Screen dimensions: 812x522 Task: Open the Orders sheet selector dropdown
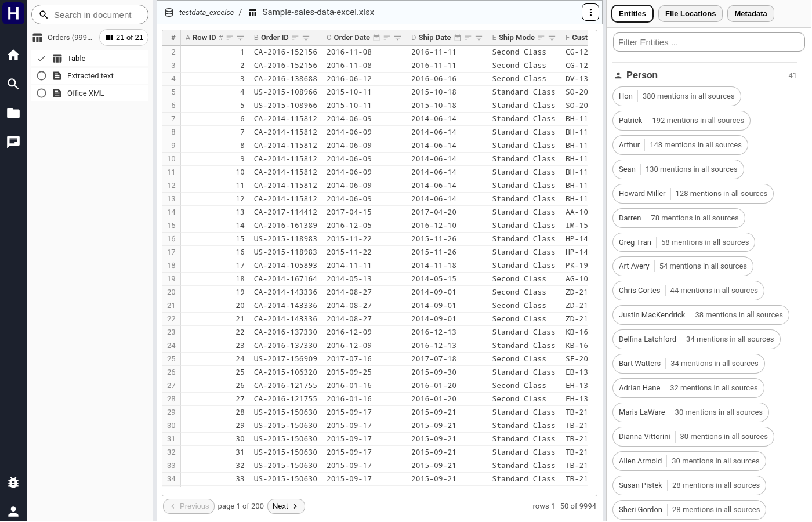point(63,38)
